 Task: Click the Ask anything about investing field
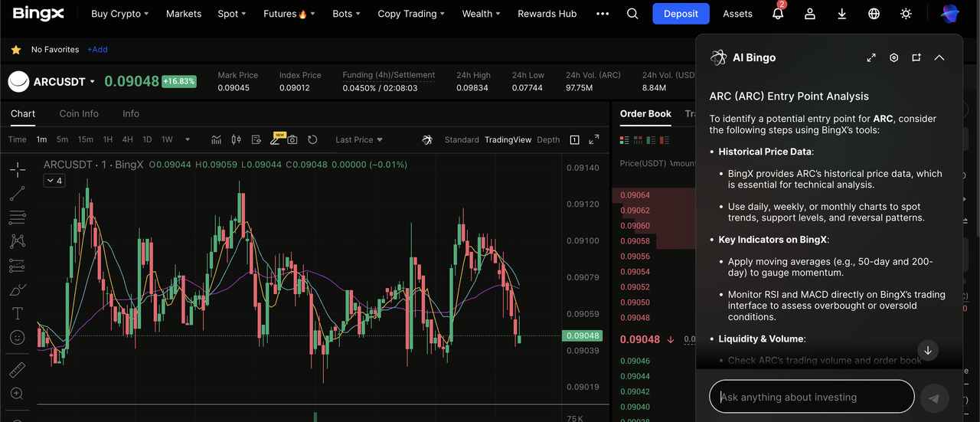point(812,397)
